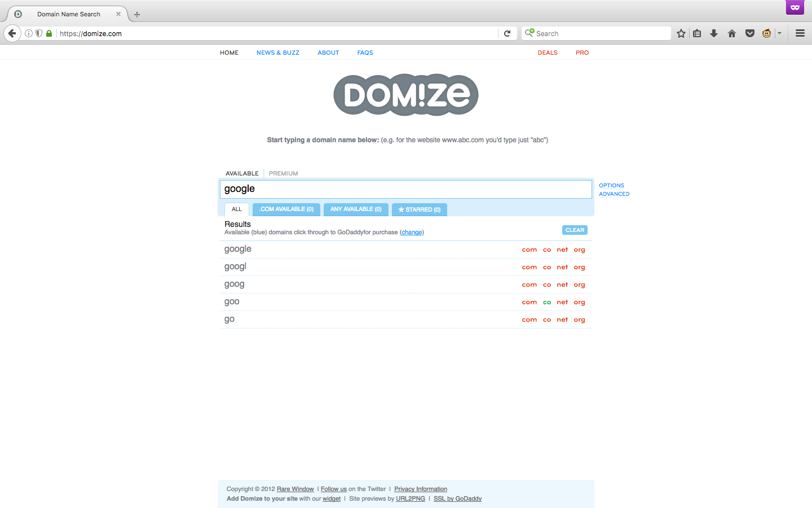Click the googl result name
This screenshot has width=812, height=508.
click(x=235, y=266)
